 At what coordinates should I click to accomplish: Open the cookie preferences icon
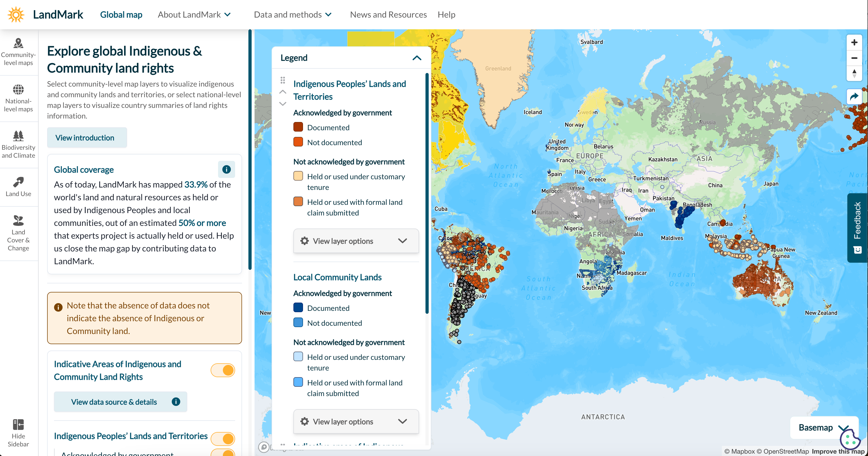point(850,439)
